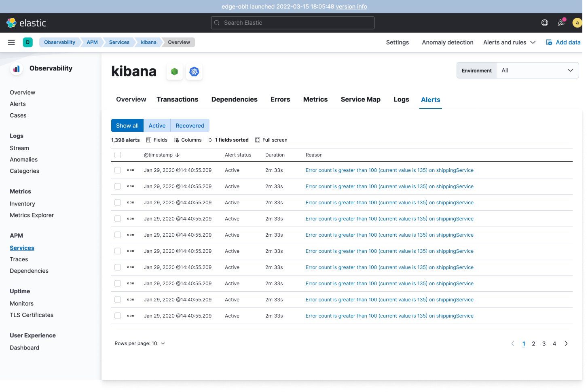588x392 pixels.
Task: Click the Alert status column header
Action: pos(238,155)
